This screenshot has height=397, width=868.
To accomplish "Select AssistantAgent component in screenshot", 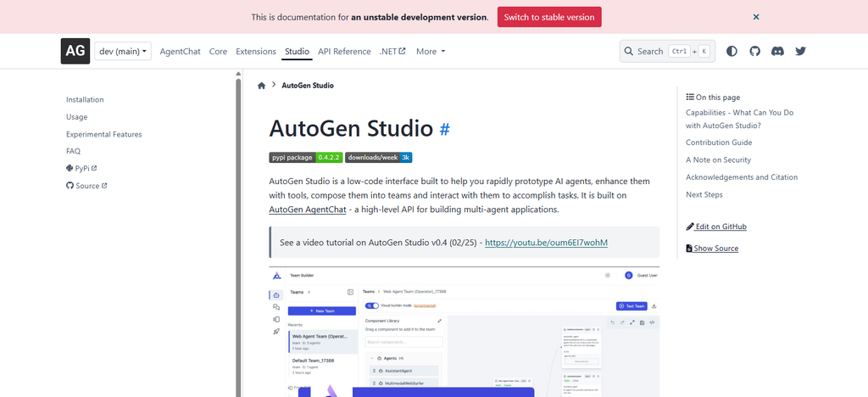I will 404,371.
